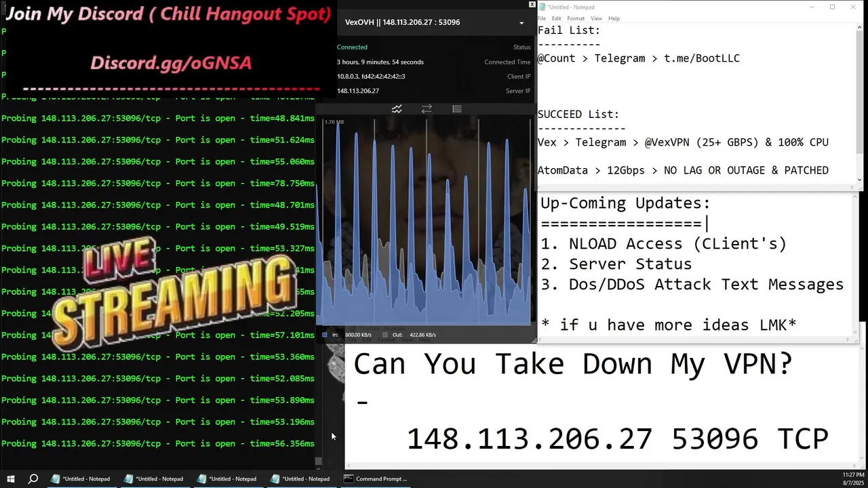Click the '* if u have more ideas LMK*' line
The image size is (868, 488).
[668, 325]
